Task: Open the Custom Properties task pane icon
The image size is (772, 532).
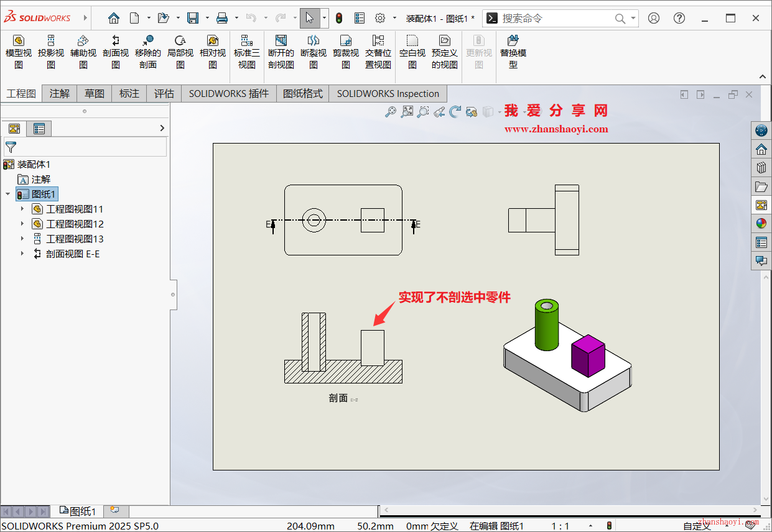Action: 761,242
